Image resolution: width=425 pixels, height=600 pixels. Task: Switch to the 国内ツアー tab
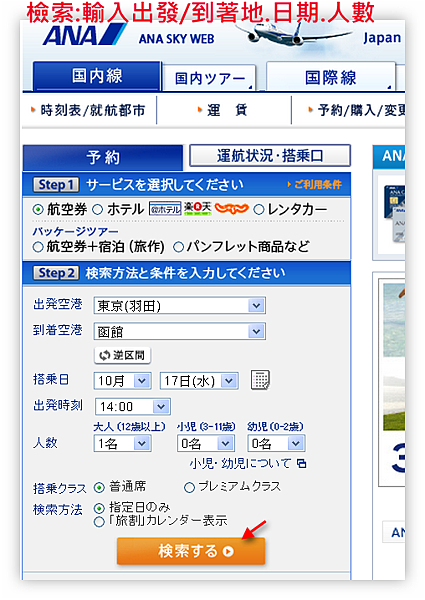(209, 78)
